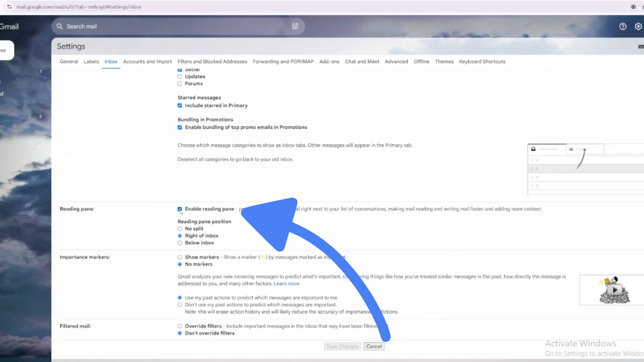Click the site info icon in address bar
644x362 pixels.
[x=10, y=7]
